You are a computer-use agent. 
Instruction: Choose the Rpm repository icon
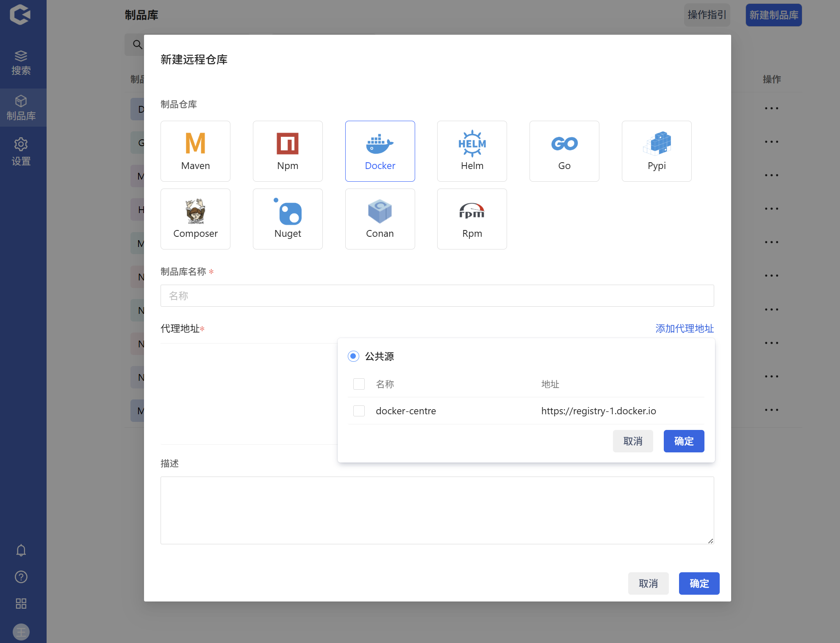[x=472, y=219]
